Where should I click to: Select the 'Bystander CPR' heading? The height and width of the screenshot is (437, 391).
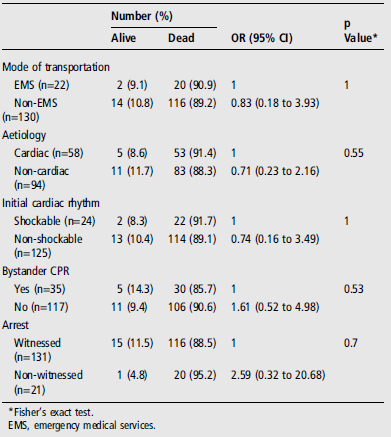[x=36, y=271]
